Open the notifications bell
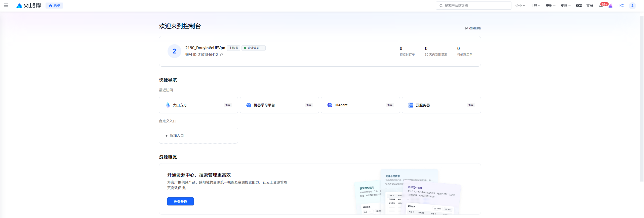Image resolution: width=644 pixels, height=218 pixels. coord(601,6)
